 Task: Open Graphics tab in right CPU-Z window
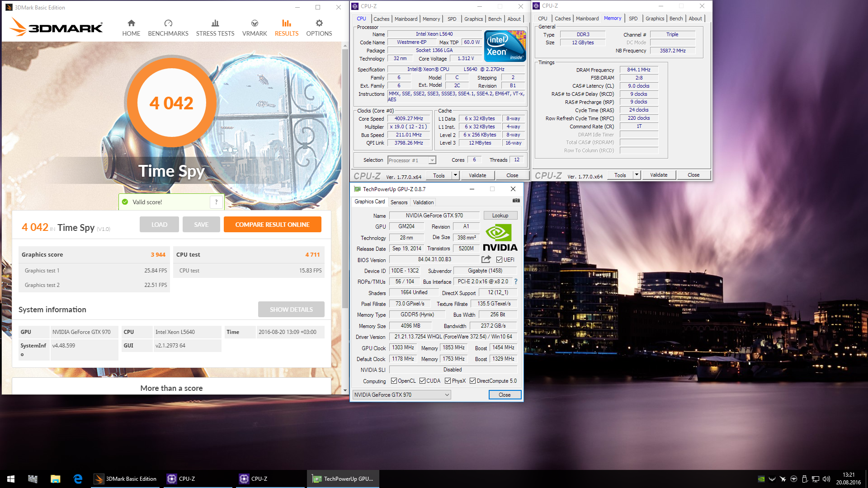point(655,19)
